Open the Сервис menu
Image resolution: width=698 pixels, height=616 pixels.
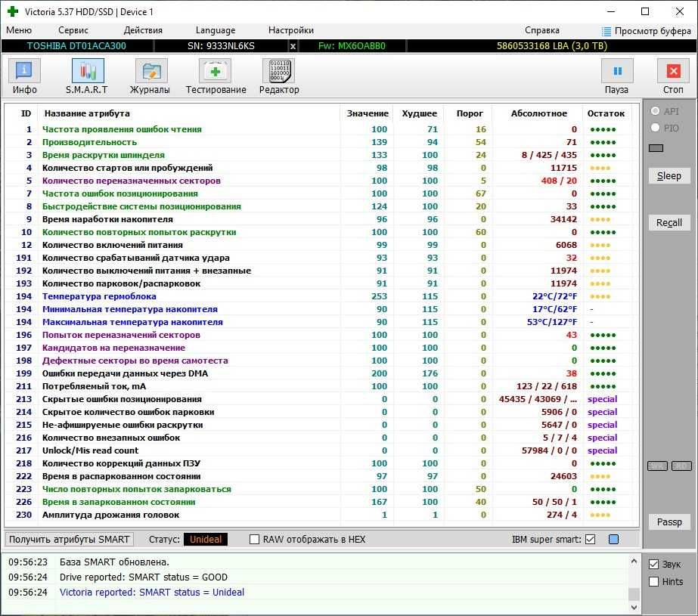[x=73, y=30]
